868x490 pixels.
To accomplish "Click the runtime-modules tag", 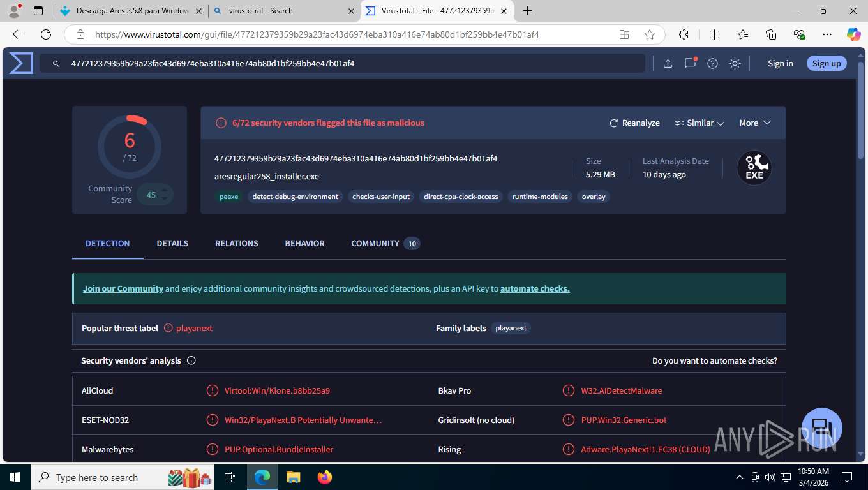I will click(540, 197).
